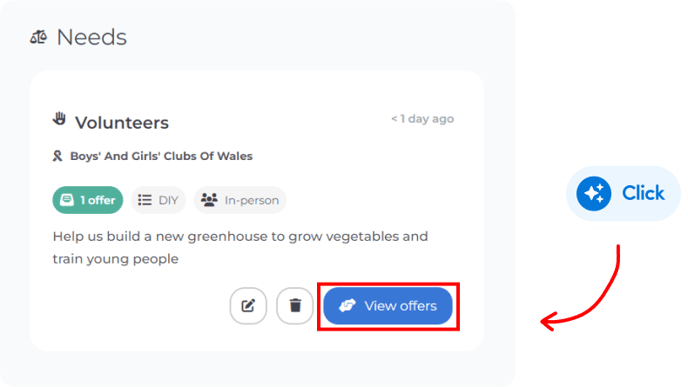Screen dimensions: 688x387
Task: Click the handshake icon in View offers
Action: point(347,305)
